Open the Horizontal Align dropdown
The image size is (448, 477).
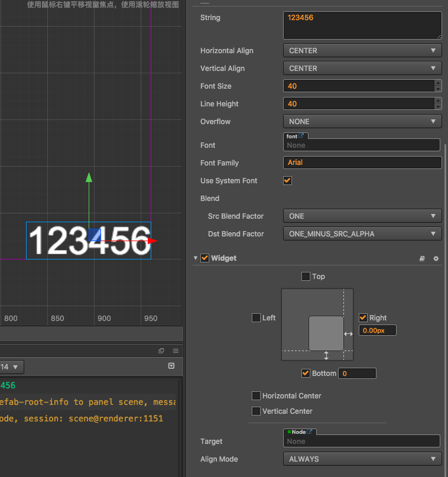(362, 51)
